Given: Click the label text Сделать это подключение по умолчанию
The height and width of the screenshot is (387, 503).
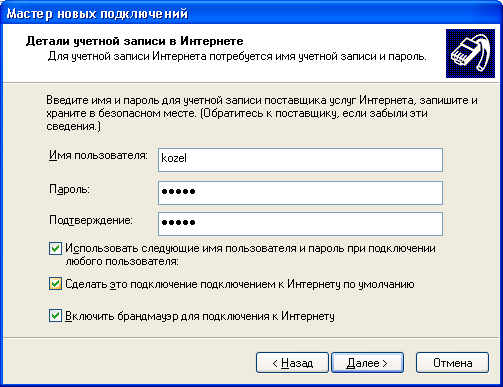Looking at the screenshot, I should click(x=240, y=284).
